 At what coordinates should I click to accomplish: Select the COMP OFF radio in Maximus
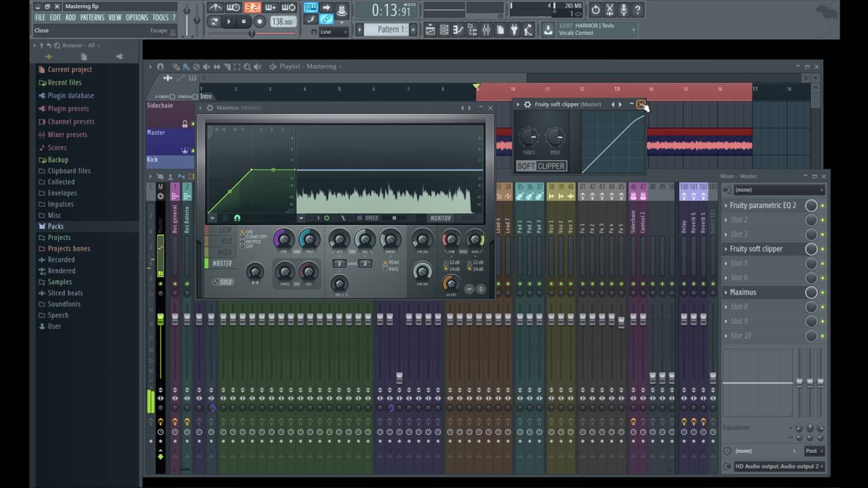pyautogui.click(x=242, y=237)
